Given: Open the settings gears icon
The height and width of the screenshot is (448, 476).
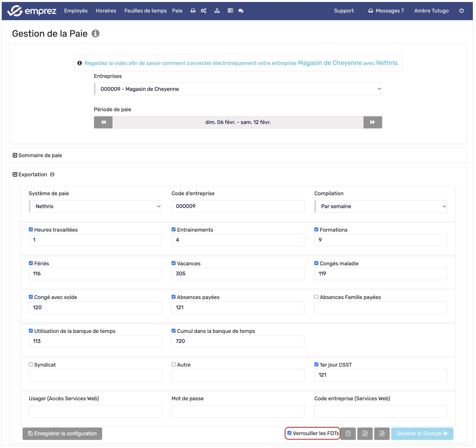Looking at the screenshot, I should [204, 11].
